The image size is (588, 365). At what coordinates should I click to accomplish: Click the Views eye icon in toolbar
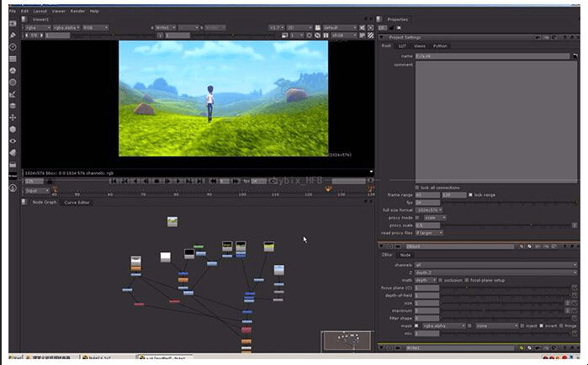click(13, 140)
